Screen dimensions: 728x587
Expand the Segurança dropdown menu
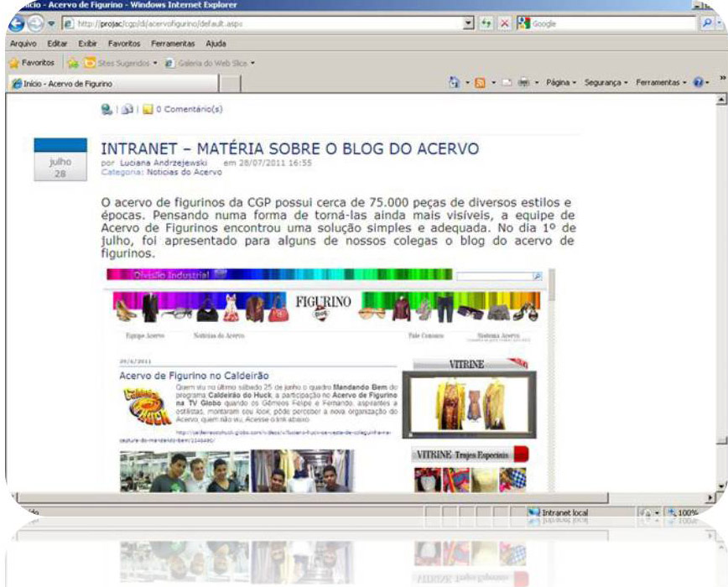tap(607, 83)
